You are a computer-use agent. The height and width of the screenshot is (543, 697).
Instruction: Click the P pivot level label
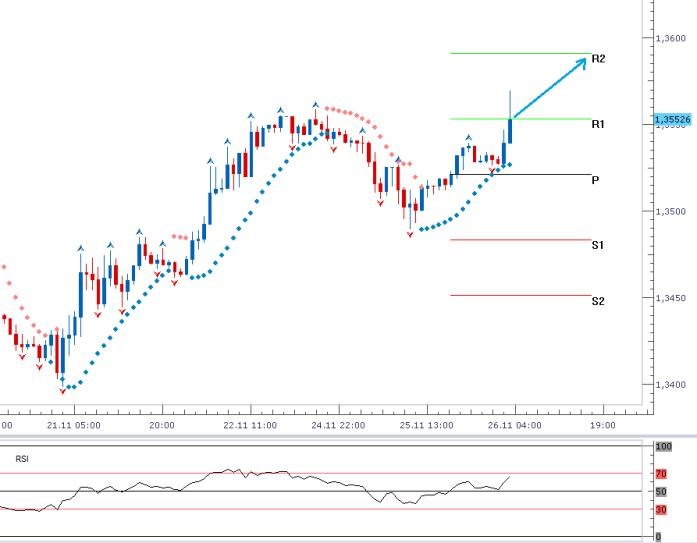pos(595,180)
